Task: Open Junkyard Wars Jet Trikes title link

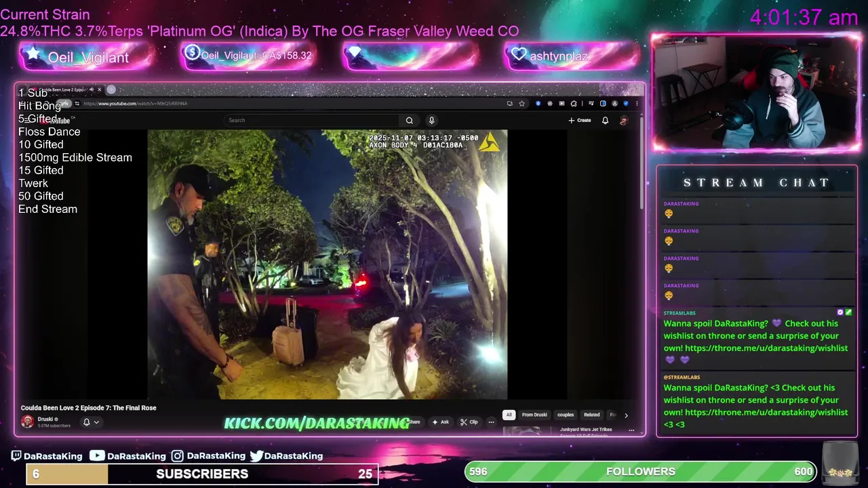Action: coord(586,430)
